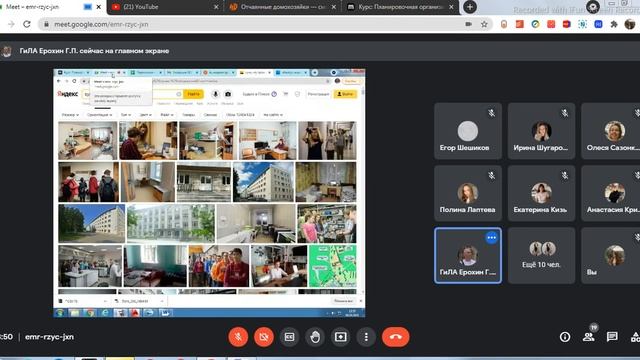This screenshot has width=640, height=360.
Task: Click green circular extension icon
Action: [535, 24]
